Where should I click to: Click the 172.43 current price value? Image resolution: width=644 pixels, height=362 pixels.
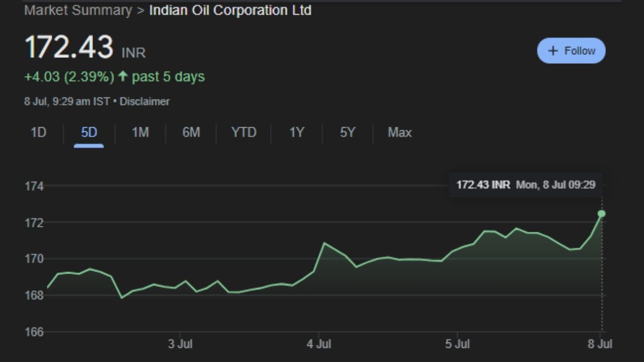[x=69, y=48]
